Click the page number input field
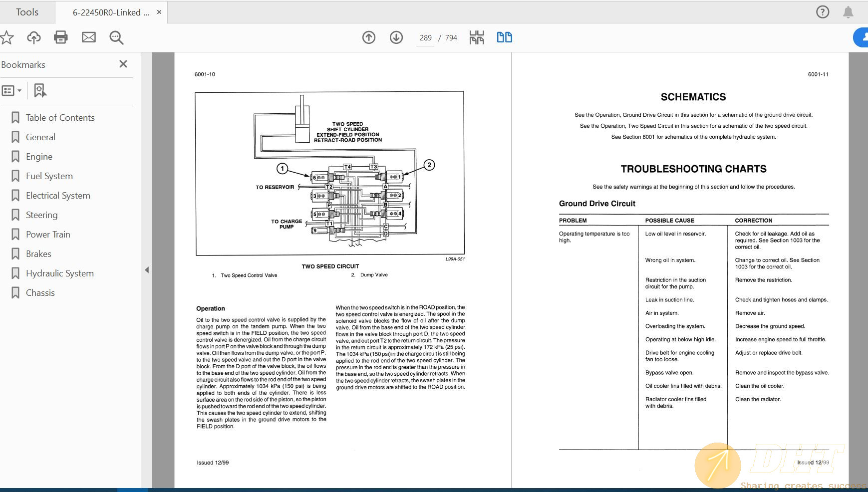The height and width of the screenshot is (492, 868). [x=425, y=38]
